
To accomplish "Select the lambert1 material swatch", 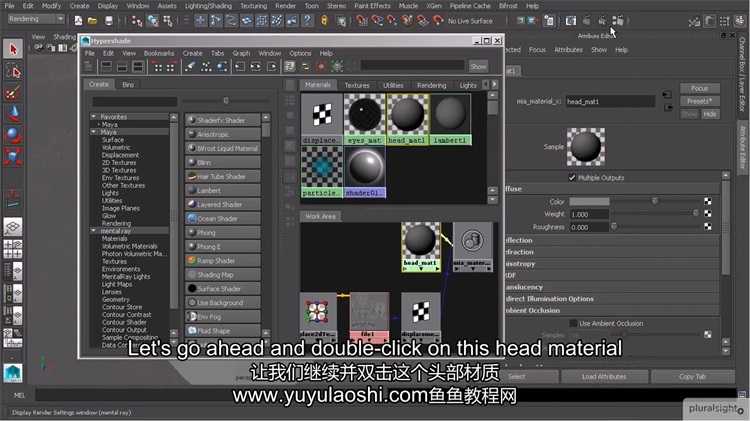I will 450,119.
